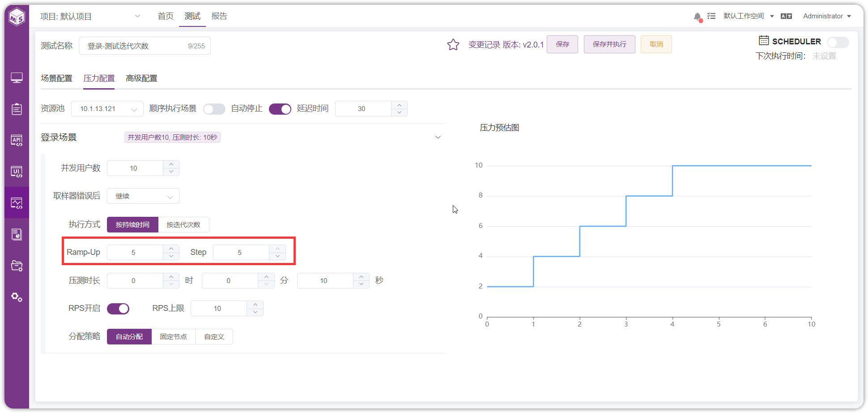This screenshot has width=868, height=413.
Task: Collapse the 登录场景 section chevron
Action: click(438, 137)
